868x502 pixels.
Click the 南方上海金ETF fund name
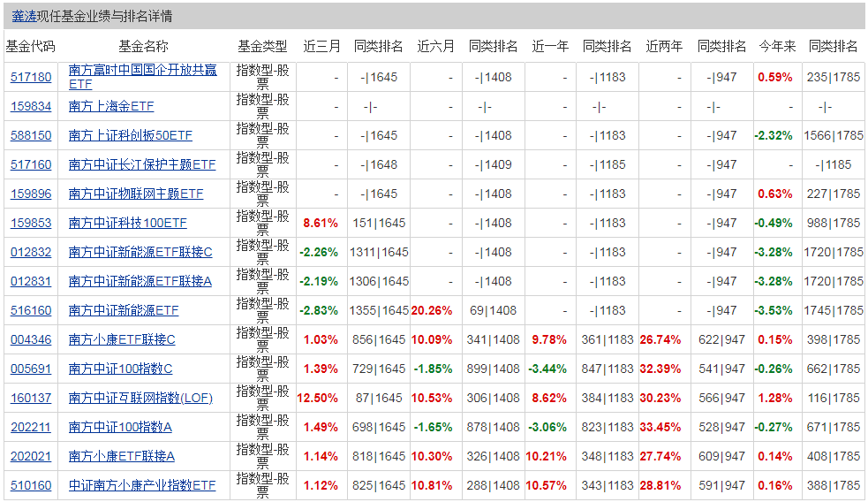click(110, 106)
